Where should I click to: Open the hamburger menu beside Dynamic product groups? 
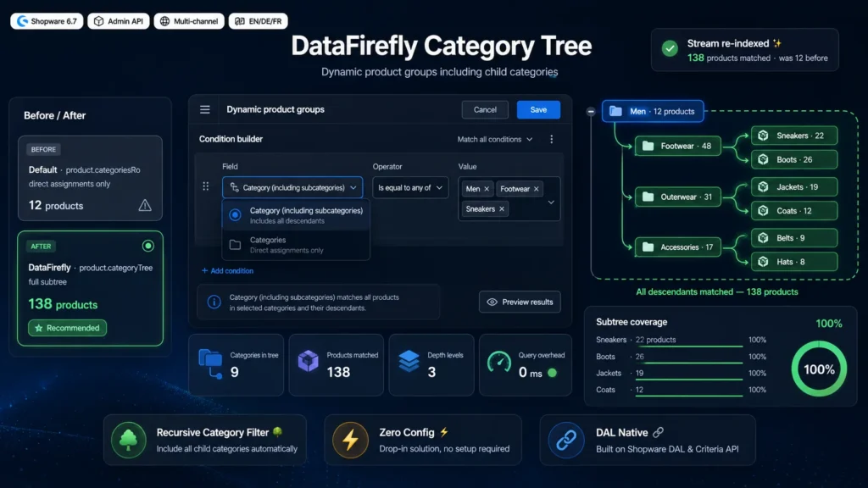click(x=205, y=109)
